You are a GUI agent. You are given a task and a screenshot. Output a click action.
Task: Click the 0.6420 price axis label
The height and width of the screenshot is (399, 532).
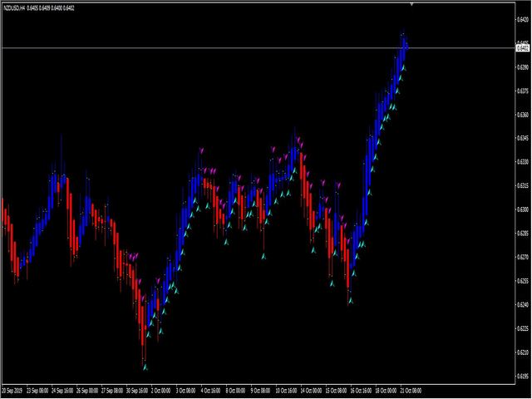(523, 20)
